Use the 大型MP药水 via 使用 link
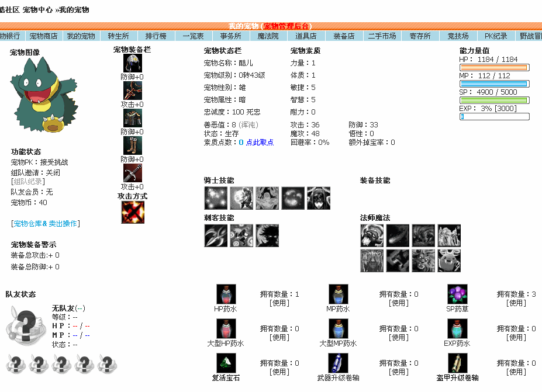Image resolution: width=542 pixels, height=392 pixels. pyautogui.click(x=399, y=338)
